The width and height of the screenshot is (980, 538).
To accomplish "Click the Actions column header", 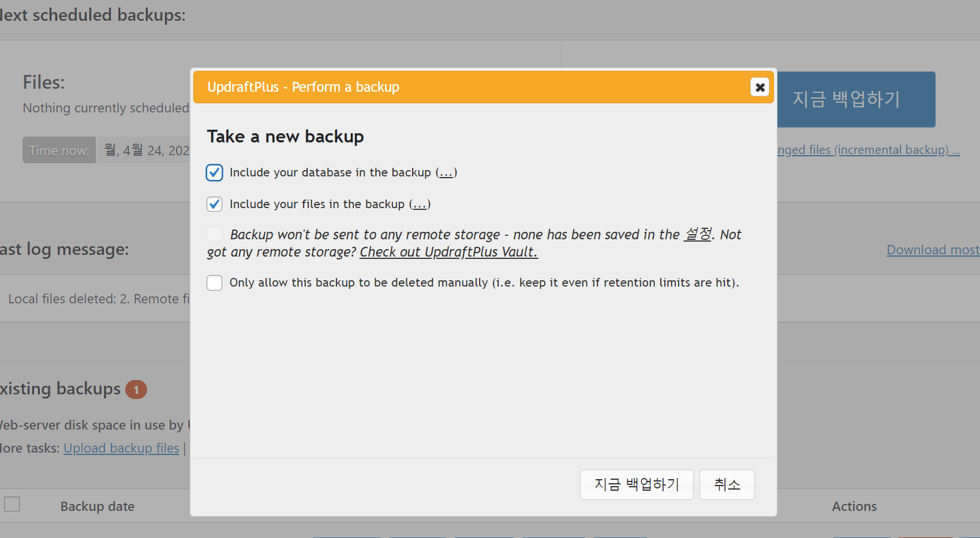I will coord(854,506).
